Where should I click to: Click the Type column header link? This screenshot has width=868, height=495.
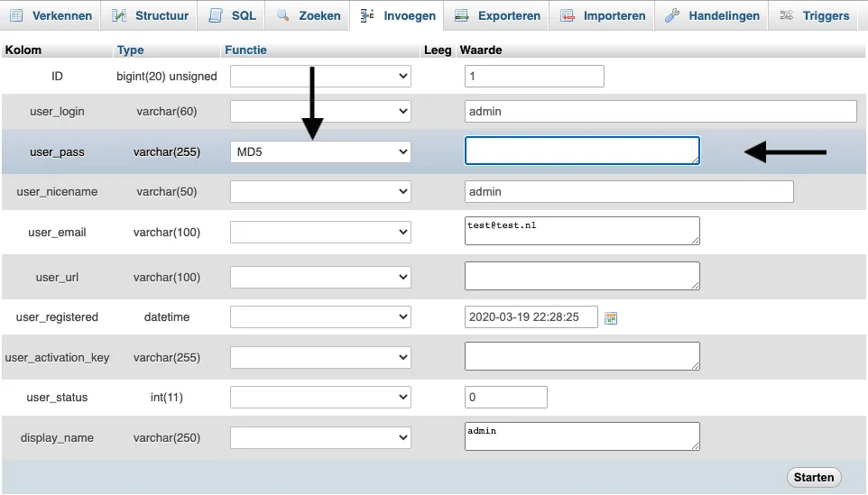click(x=131, y=50)
